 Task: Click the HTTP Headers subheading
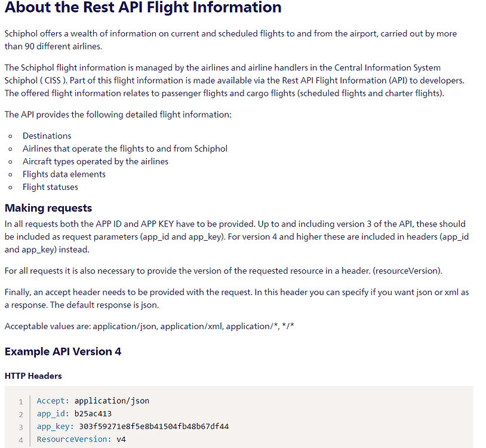[33, 376]
